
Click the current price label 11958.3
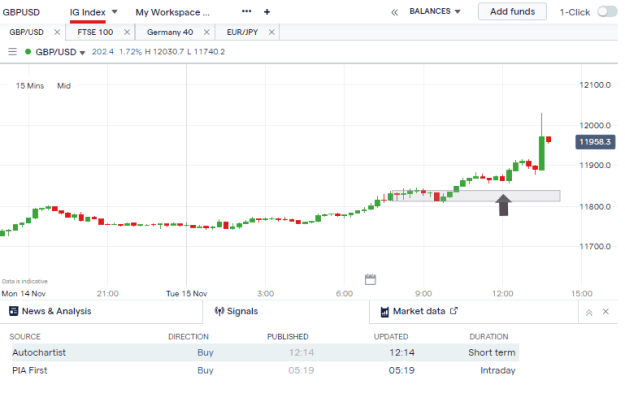click(x=595, y=142)
